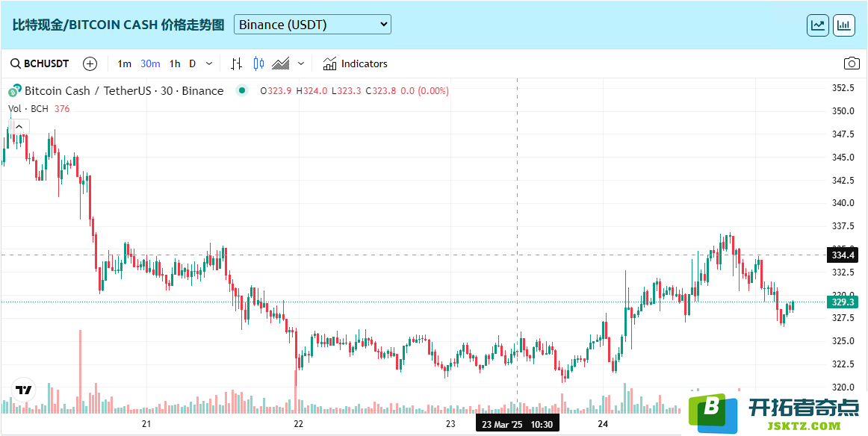This screenshot has height=436, width=868.
Task: Open the TradingView logo link
Action: (23, 390)
